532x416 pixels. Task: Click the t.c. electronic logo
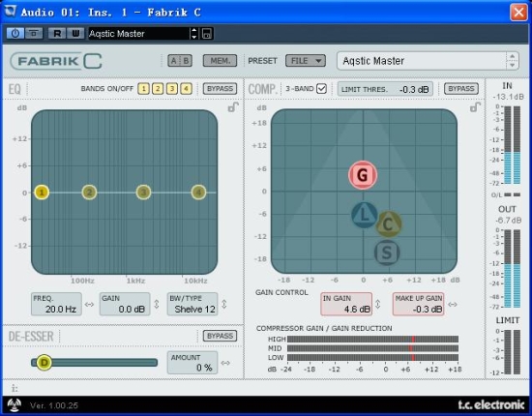pyautogui.click(x=491, y=404)
